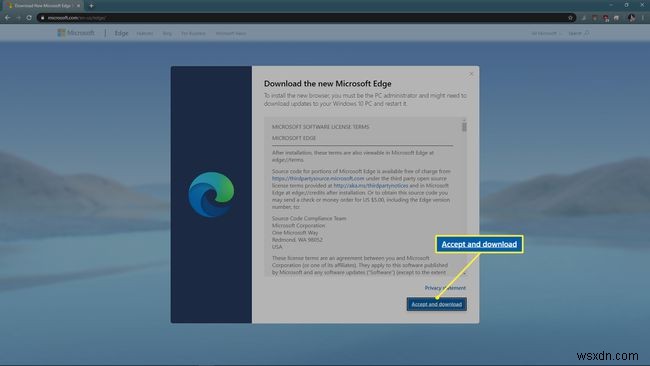
Task: Open the Edge link in the site header
Action: point(121,33)
